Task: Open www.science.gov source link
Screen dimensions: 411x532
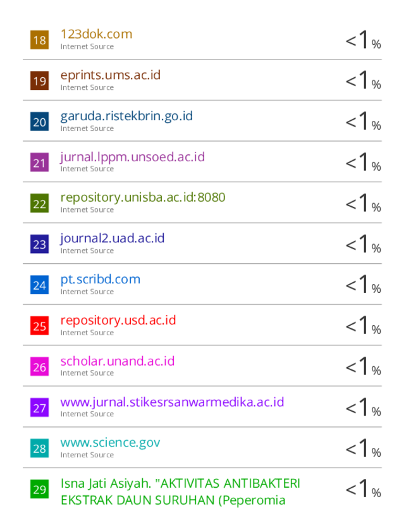Action: pos(110,443)
